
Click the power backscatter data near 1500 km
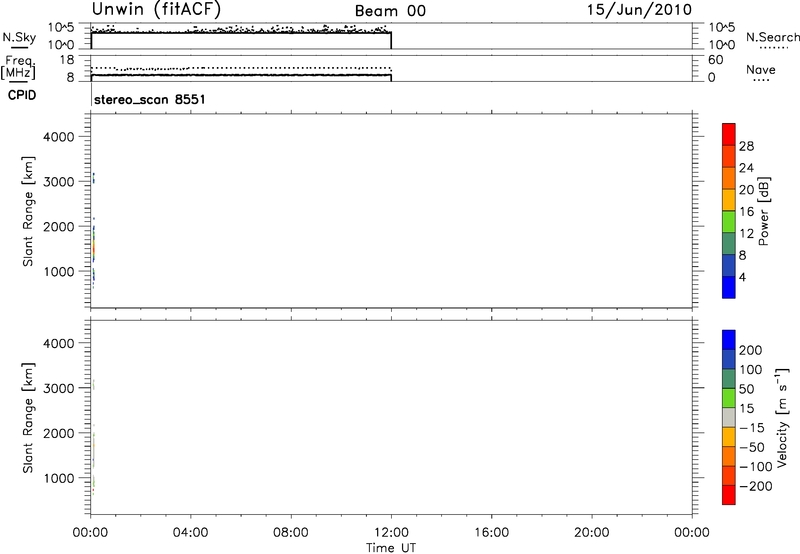(x=93, y=246)
